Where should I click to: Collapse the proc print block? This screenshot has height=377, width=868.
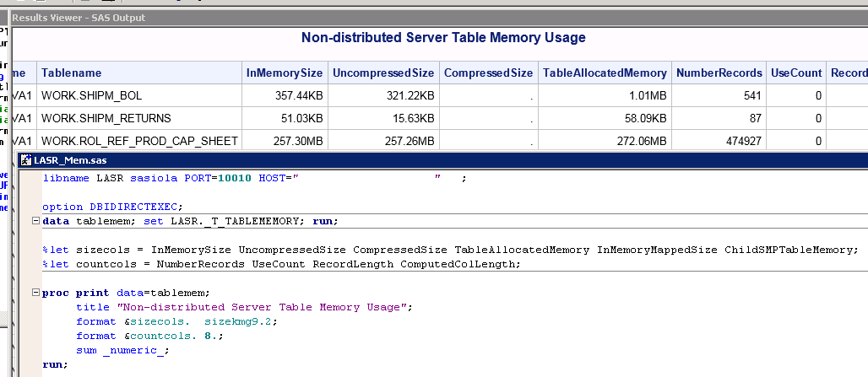click(x=35, y=293)
